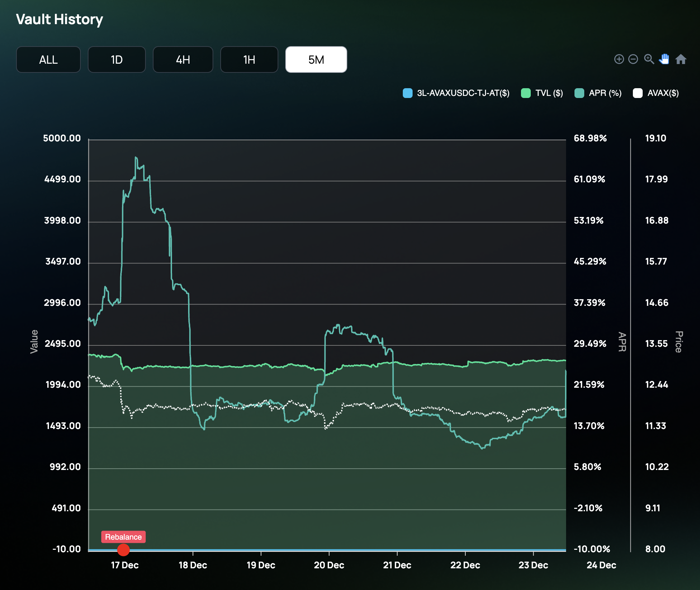Image resolution: width=700 pixels, height=590 pixels.
Task: Click the red Rebalance marker dot
Action: point(123,550)
